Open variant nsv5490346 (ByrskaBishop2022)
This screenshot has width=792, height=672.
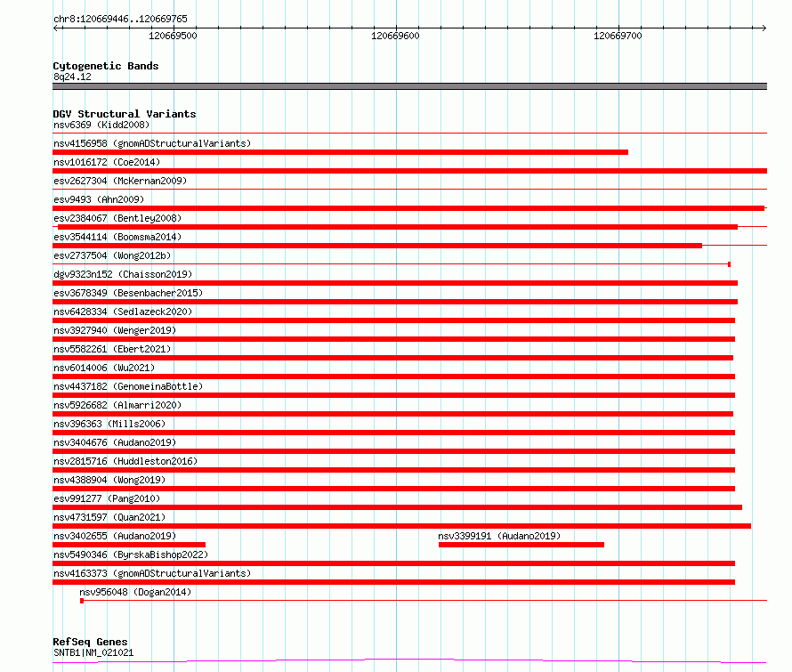tap(131, 555)
